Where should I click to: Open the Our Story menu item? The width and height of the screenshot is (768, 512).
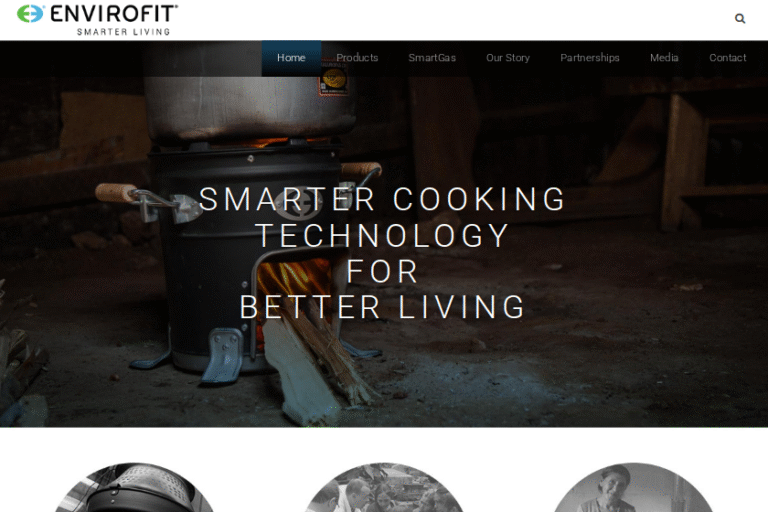click(508, 58)
